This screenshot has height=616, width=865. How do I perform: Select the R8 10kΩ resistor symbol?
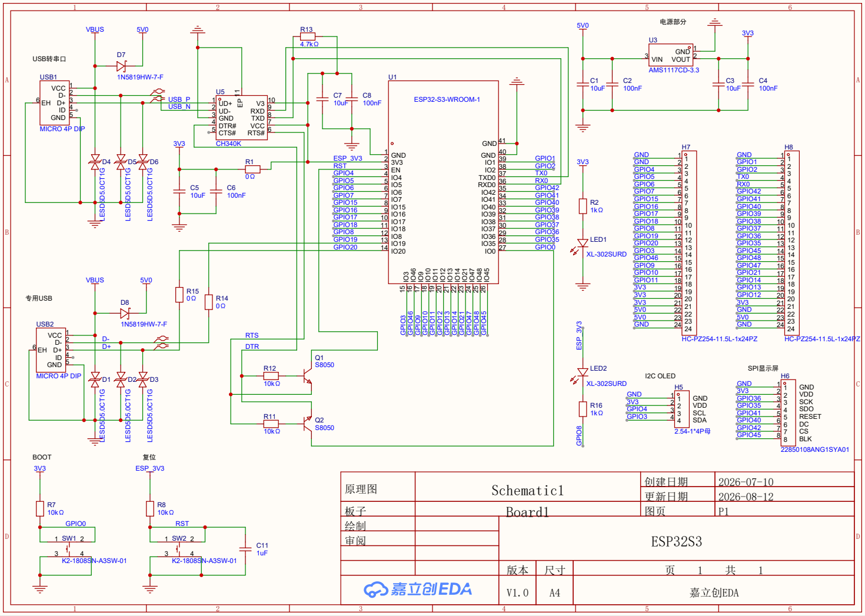tap(150, 508)
